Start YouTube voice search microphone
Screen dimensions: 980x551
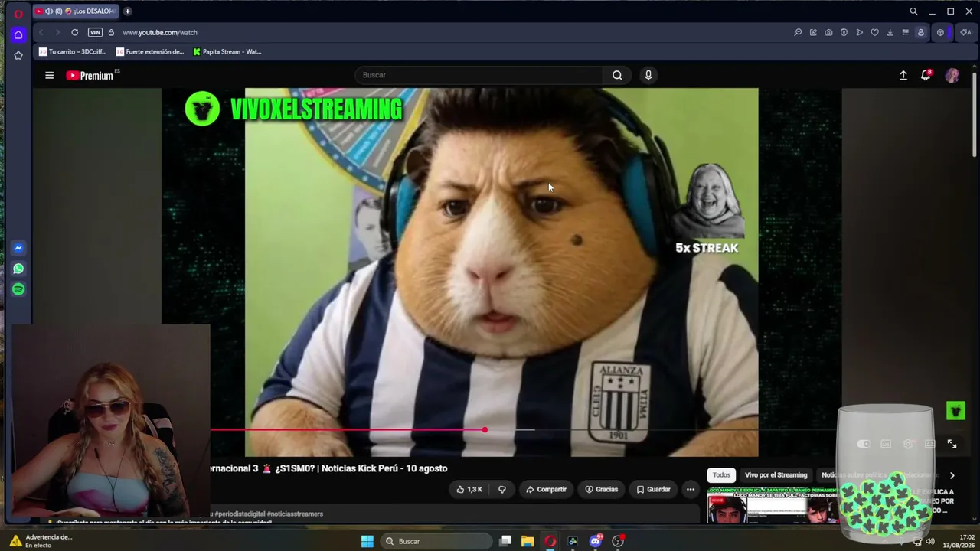648,75
